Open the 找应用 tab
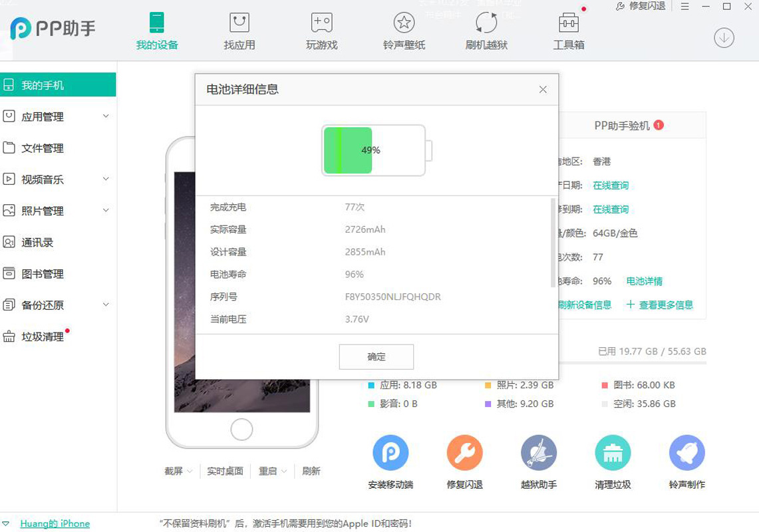 [239, 31]
